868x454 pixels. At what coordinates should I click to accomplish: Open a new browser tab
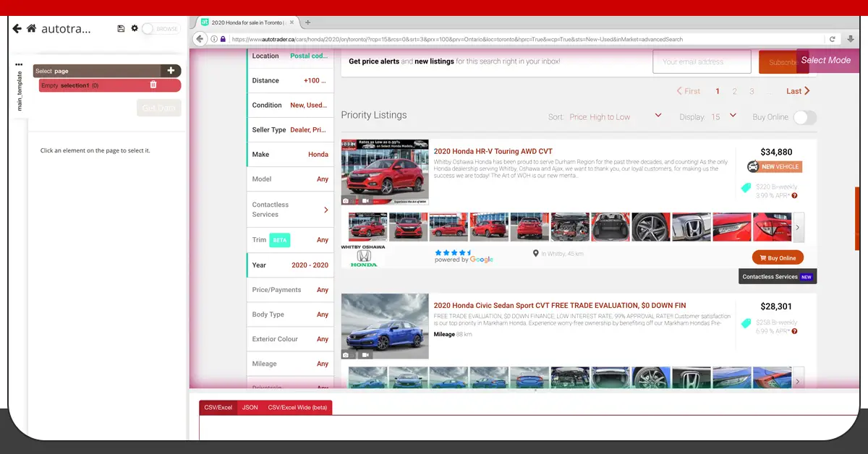coord(308,22)
